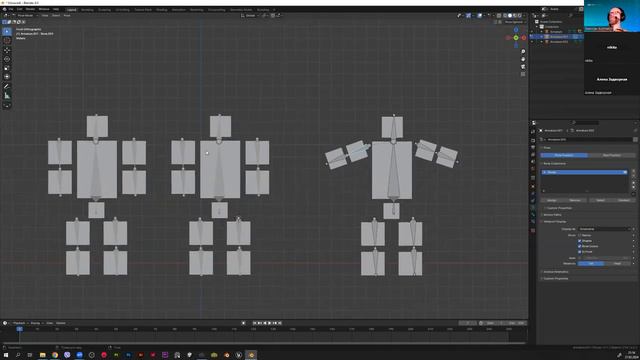The image size is (640, 360).
Task: Click the Rest Position button
Action: pos(611,156)
